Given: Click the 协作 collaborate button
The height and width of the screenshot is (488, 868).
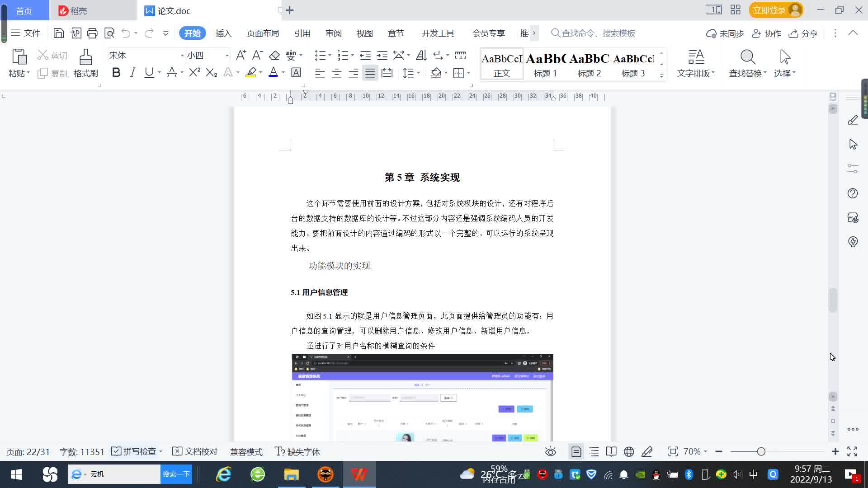Looking at the screenshot, I should tap(766, 33).
